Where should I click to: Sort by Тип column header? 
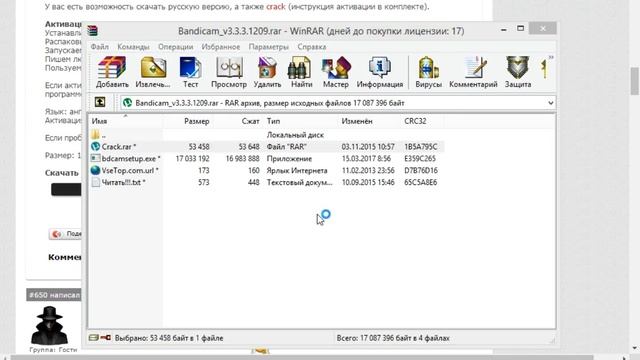[x=301, y=121]
